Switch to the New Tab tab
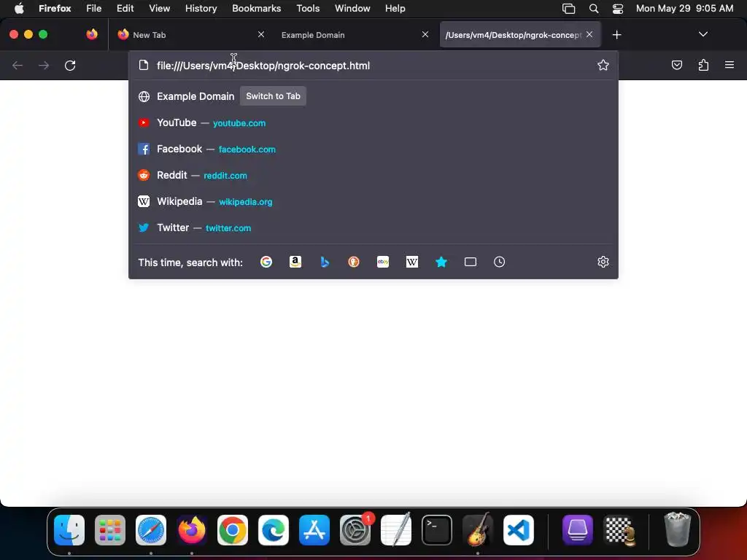The height and width of the screenshot is (560, 747). (x=190, y=35)
